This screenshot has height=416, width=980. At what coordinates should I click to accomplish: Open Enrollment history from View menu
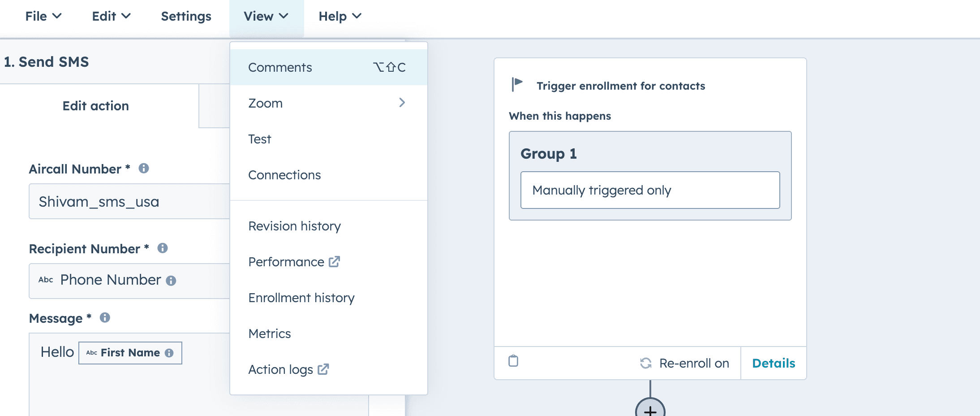click(301, 298)
